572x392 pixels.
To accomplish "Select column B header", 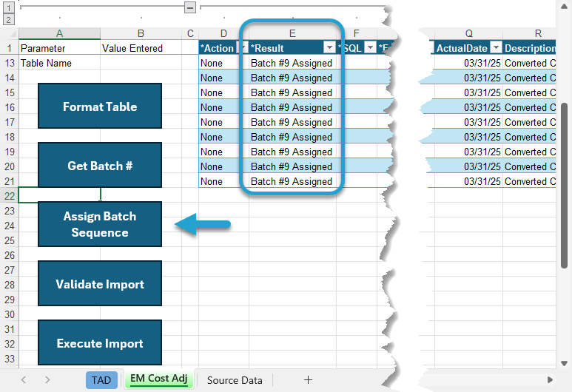I will coord(141,33).
